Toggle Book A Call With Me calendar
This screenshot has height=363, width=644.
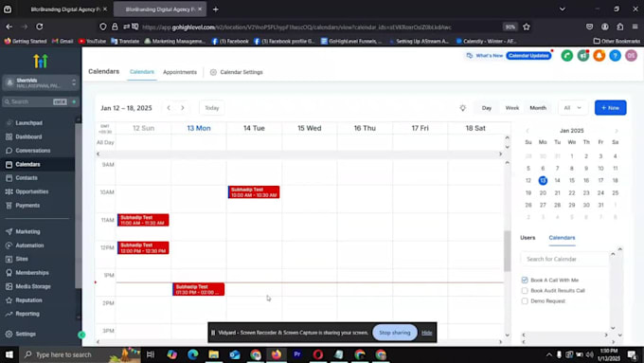click(525, 280)
